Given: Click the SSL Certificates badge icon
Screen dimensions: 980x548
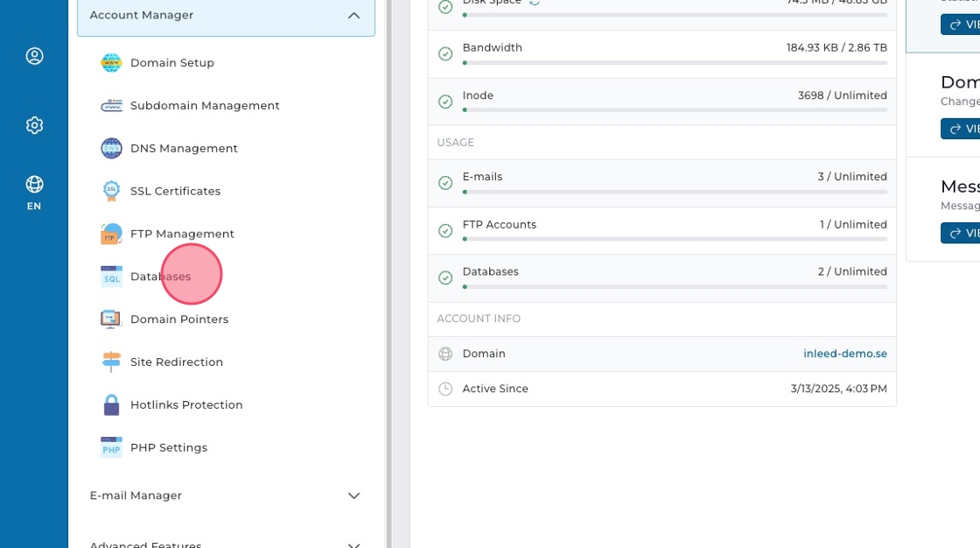Looking at the screenshot, I should pos(111,191).
